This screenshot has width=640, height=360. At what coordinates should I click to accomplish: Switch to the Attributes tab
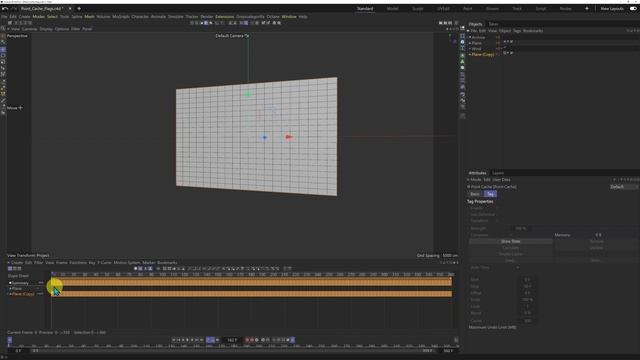(x=477, y=173)
